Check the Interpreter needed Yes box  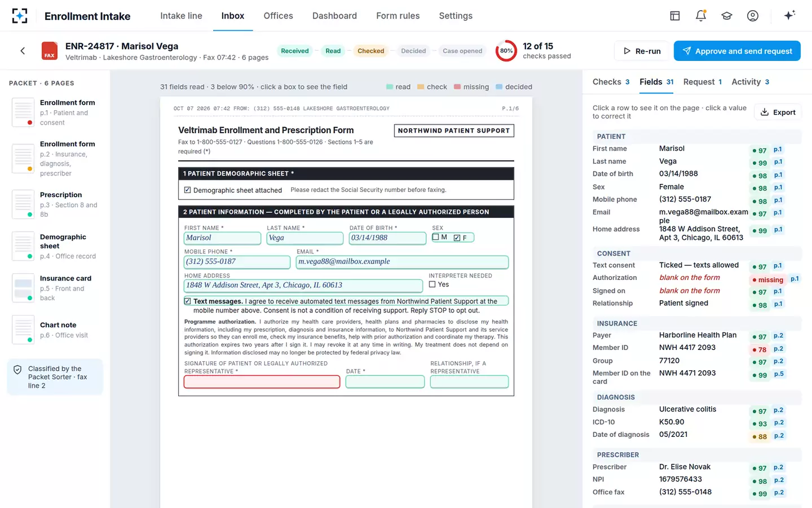point(433,284)
